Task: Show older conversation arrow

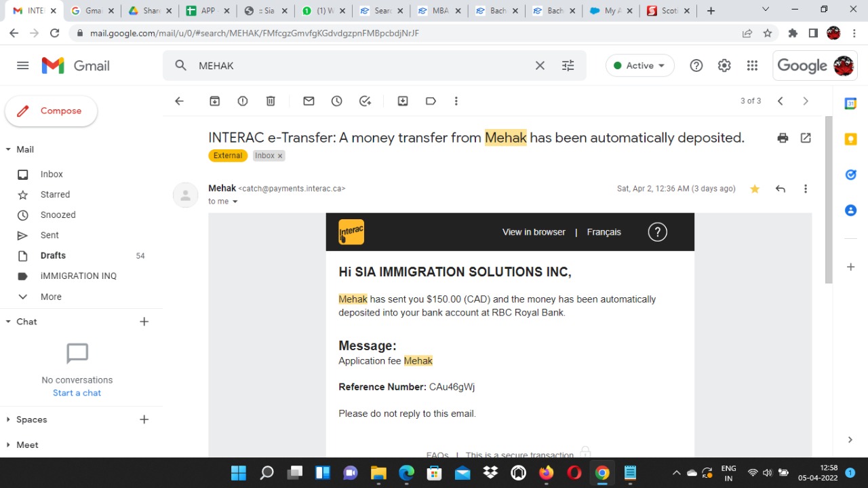Action: pyautogui.click(x=806, y=101)
